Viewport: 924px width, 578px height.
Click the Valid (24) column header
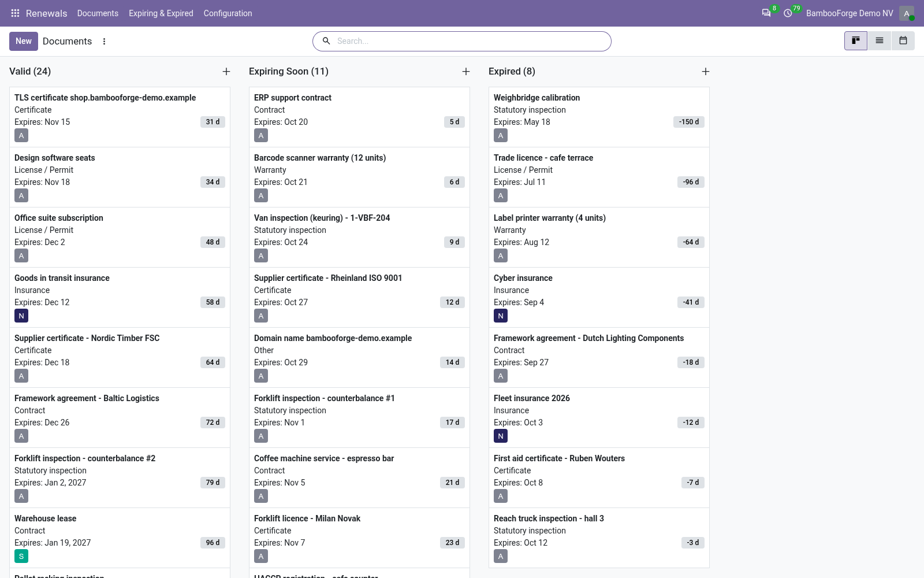(x=30, y=72)
